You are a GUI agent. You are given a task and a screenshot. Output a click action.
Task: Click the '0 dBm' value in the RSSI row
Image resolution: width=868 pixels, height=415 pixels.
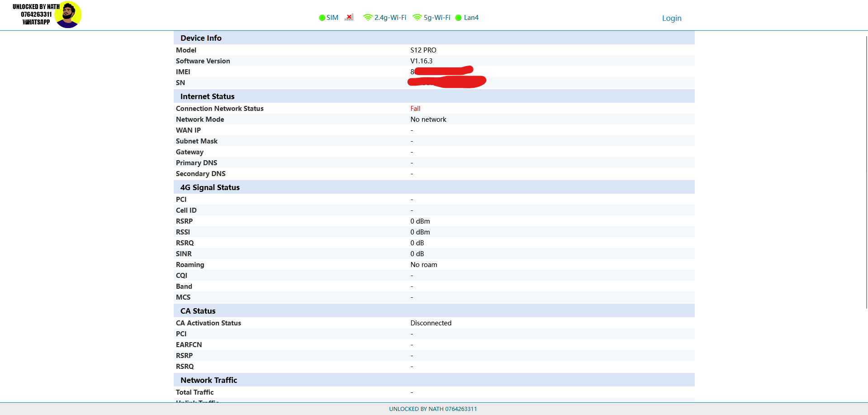click(420, 232)
